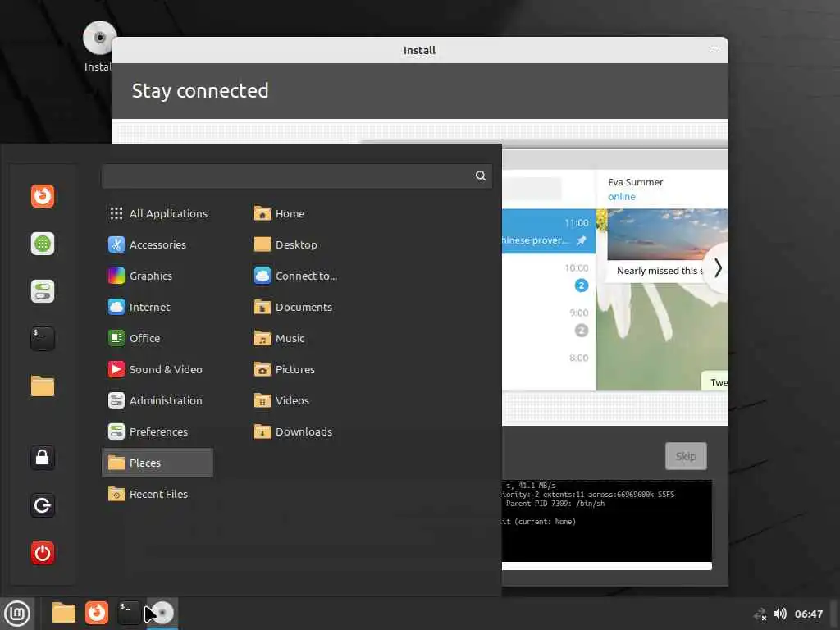This screenshot has width=840, height=630.
Task: Click the search magnifier icon in menu
Action: [x=481, y=176]
